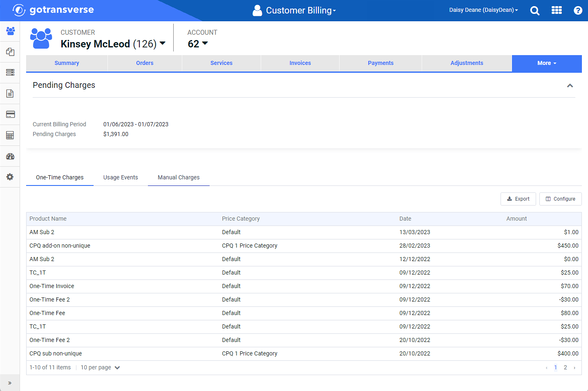Switch to the Payments tab
The height and width of the screenshot is (391, 588).
(381, 63)
